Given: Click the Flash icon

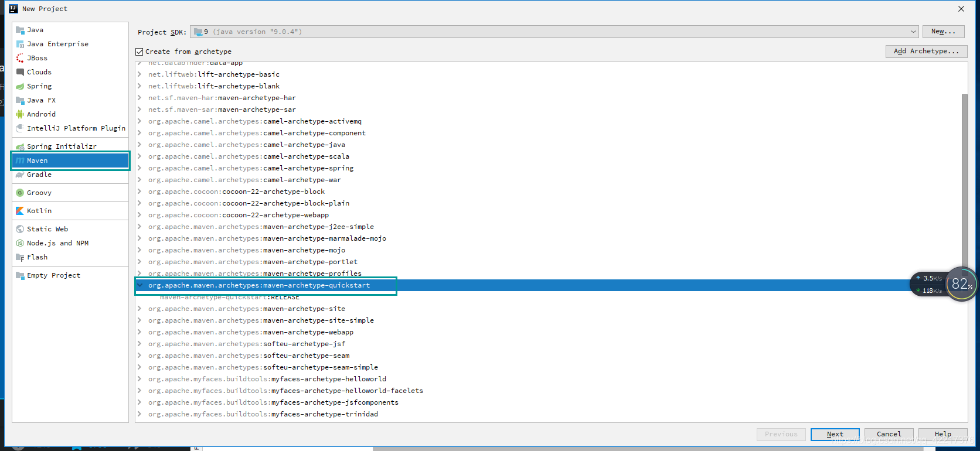Looking at the screenshot, I should pos(20,257).
